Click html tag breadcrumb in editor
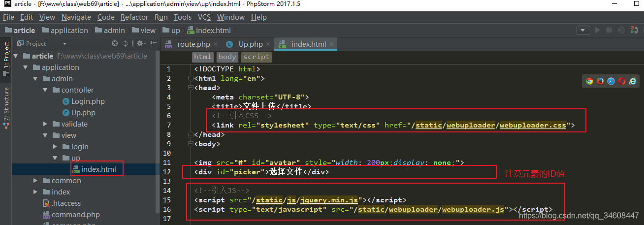Viewport: 644px width, 225px height. click(x=203, y=57)
